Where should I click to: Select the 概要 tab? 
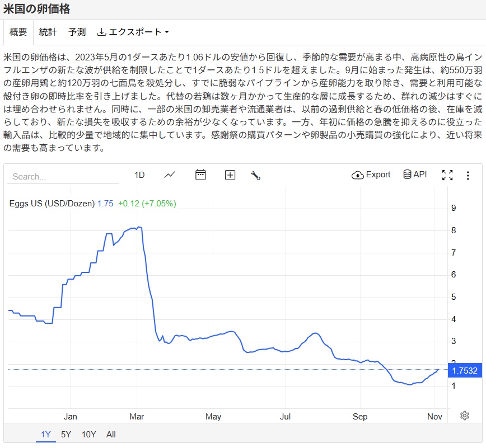pyautogui.click(x=18, y=32)
